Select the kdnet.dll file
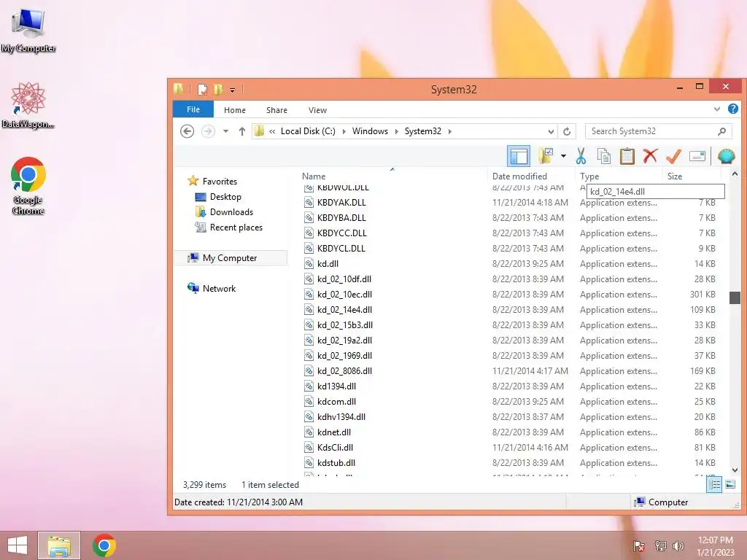The image size is (747, 560). (334, 432)
